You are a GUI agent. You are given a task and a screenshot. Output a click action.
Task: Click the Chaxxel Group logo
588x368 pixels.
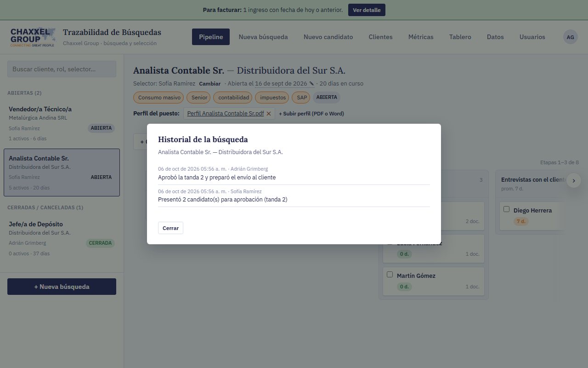coord(33,37)
